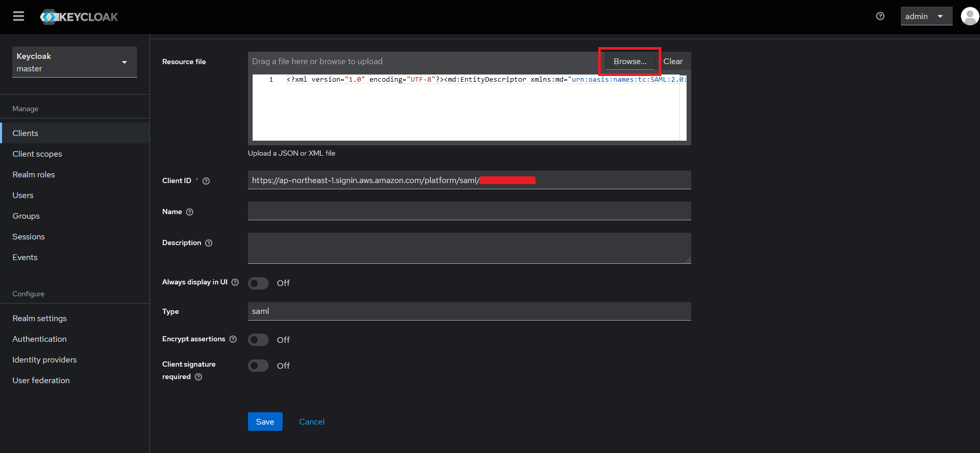Cancel the client import
The height and width of the screenshot is (453, 980).
[312, 421]
